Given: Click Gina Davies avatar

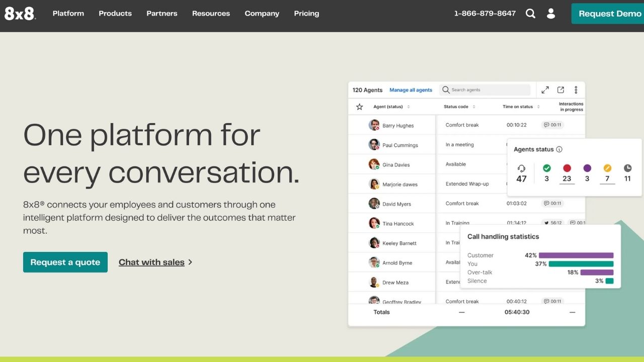Looking at the screenshot, I should (374, 164).
